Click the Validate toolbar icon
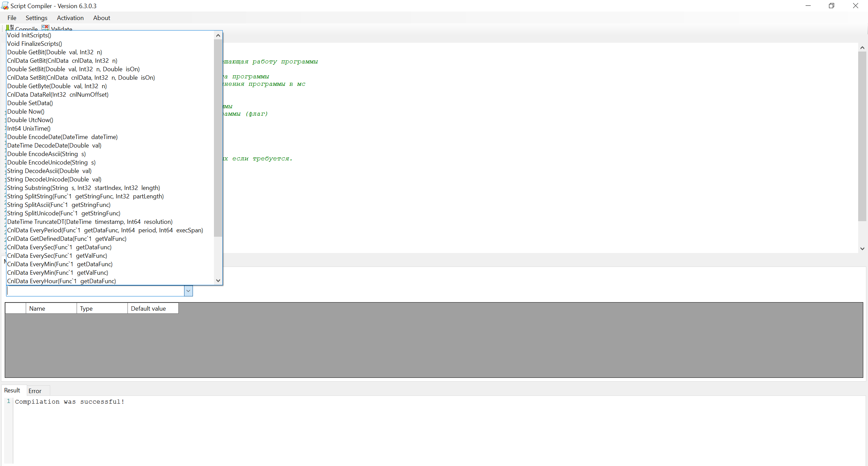The image size is (868, 466). click(45, 28)
